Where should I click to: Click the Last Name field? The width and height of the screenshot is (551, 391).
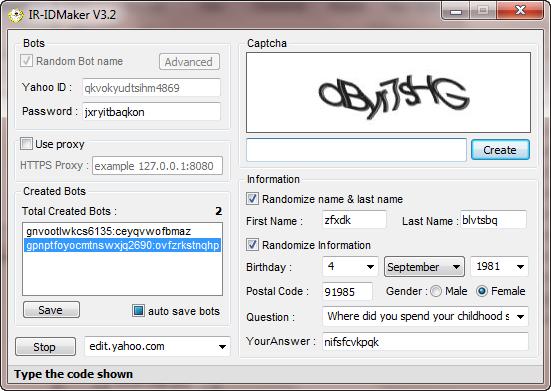coord(493,220)
